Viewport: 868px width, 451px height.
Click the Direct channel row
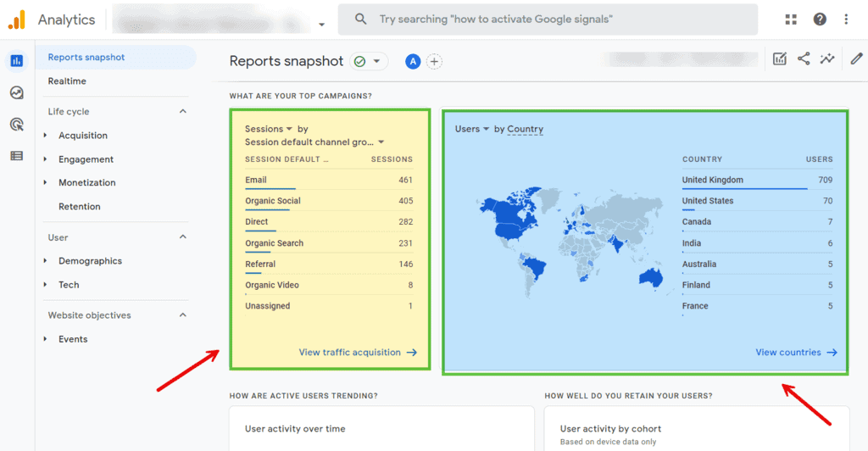pyautogui.click(x=329, y=222)
